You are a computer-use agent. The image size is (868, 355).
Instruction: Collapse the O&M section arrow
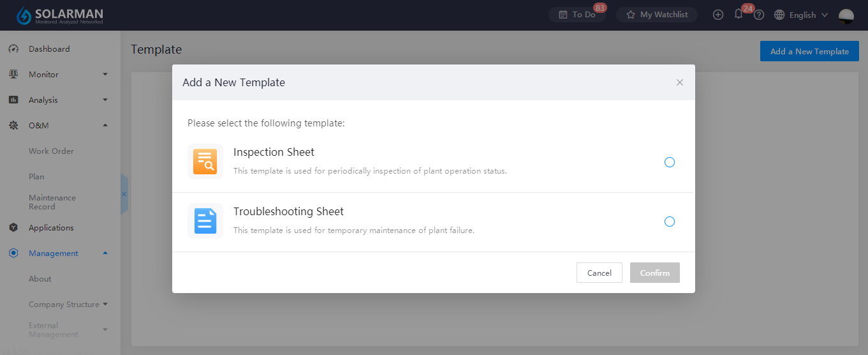click(x=105, y=125)
